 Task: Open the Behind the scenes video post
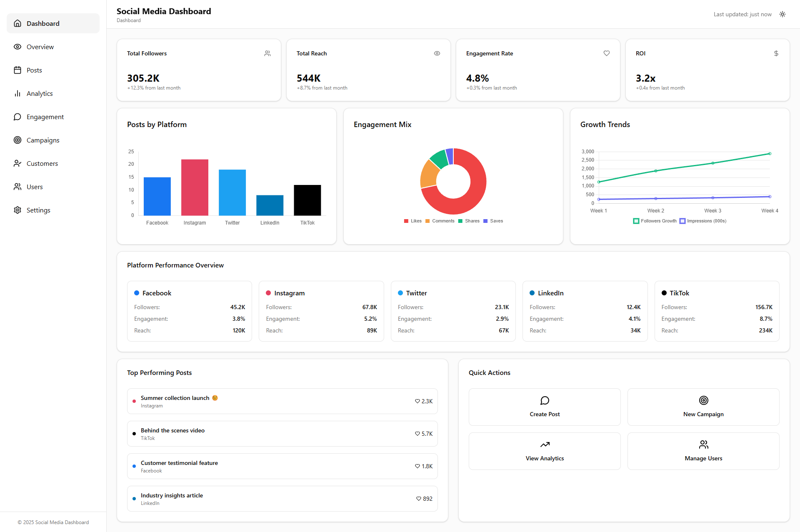tap(282, 434)
